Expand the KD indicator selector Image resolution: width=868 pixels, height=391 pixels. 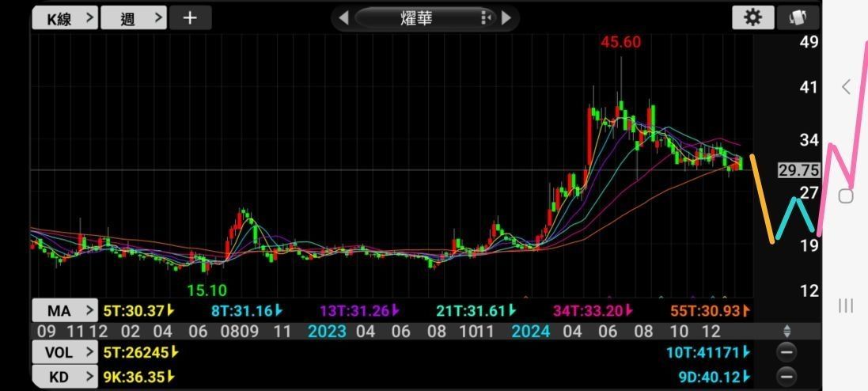click(65, 378)
